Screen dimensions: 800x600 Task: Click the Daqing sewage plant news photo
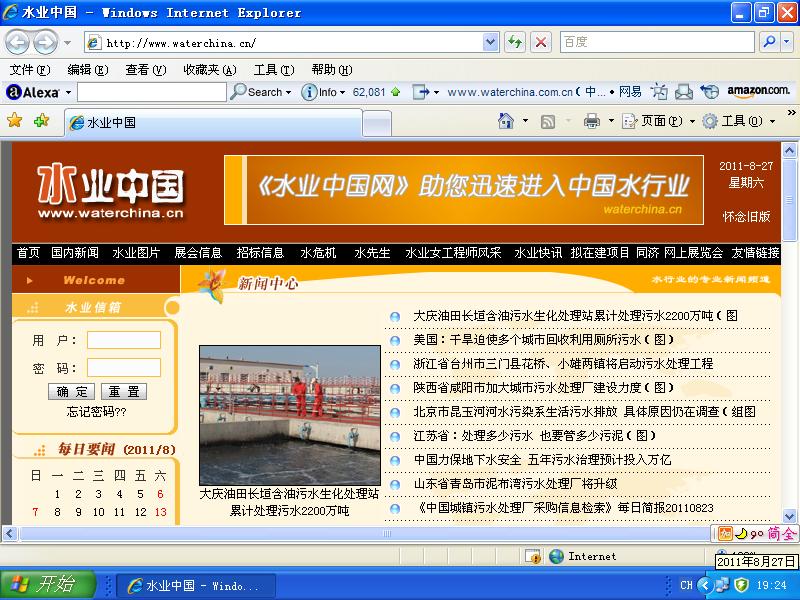point(290,415)
